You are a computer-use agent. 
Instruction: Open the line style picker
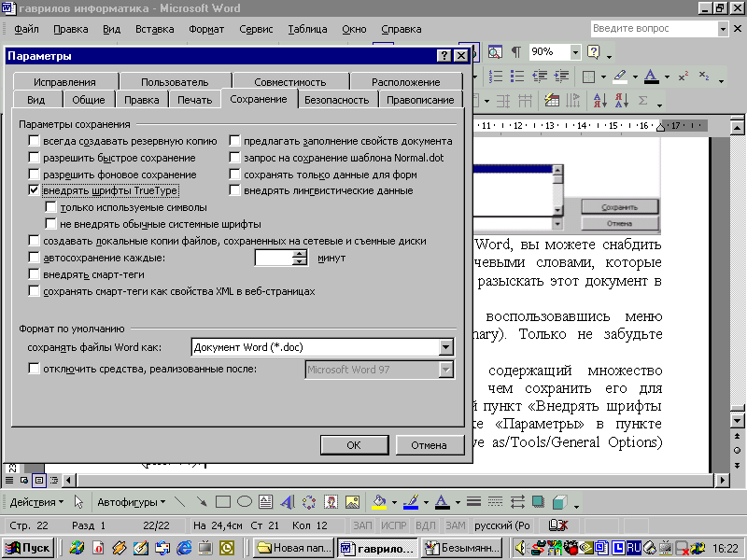coord(473,502)
